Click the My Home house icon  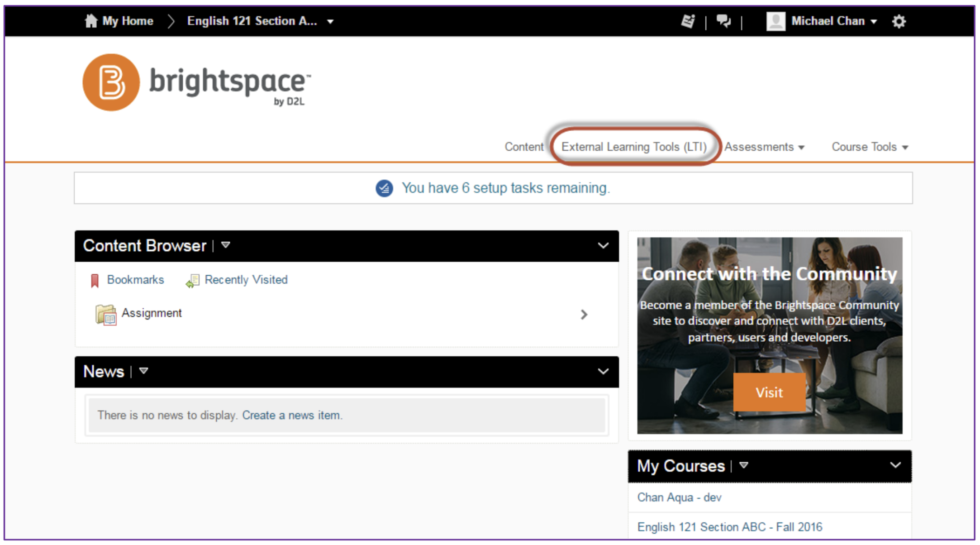(x=91, y=21)
